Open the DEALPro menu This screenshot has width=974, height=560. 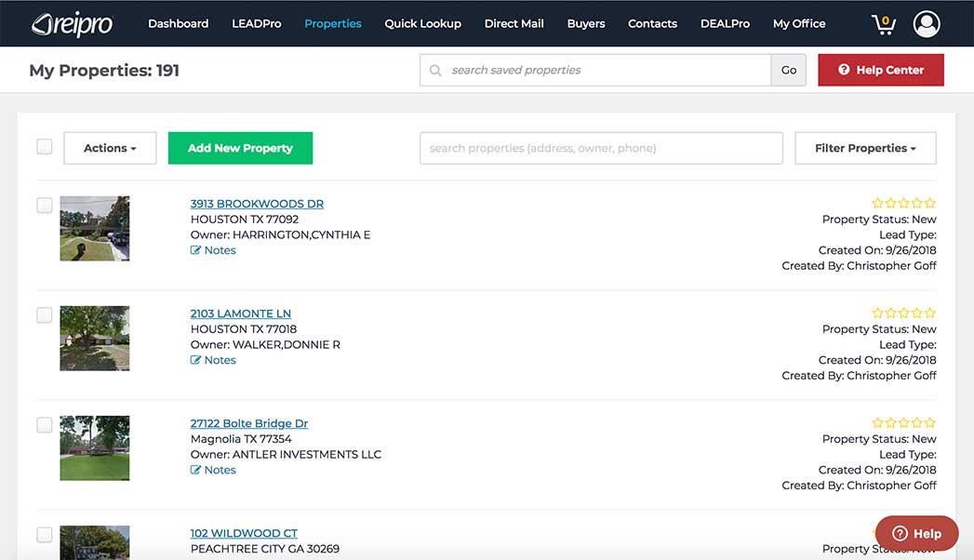point(725,23)
